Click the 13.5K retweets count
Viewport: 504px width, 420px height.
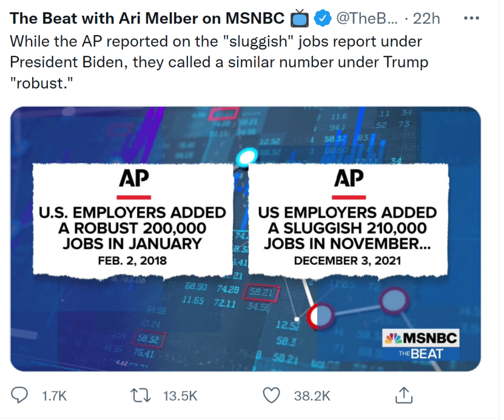coord(180,395)
